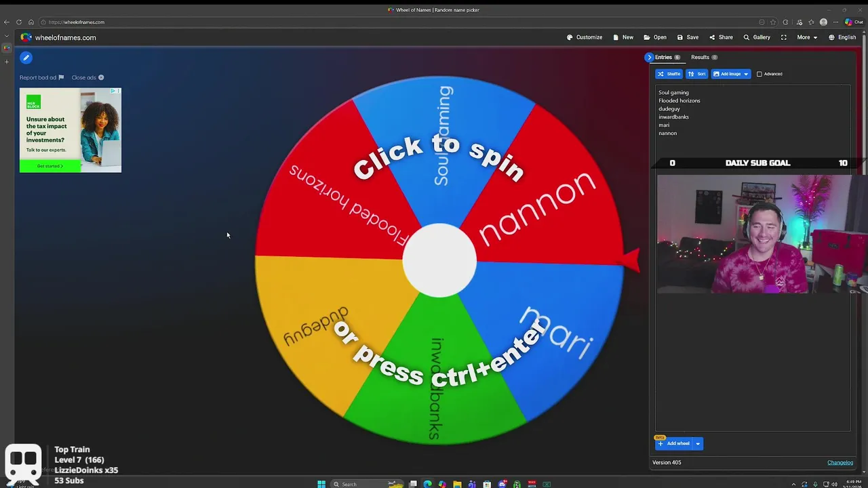Enable the Advanced checkbox
Image resolution: width=868 pixels, height=488 pixels.
[x=759, y=74]
